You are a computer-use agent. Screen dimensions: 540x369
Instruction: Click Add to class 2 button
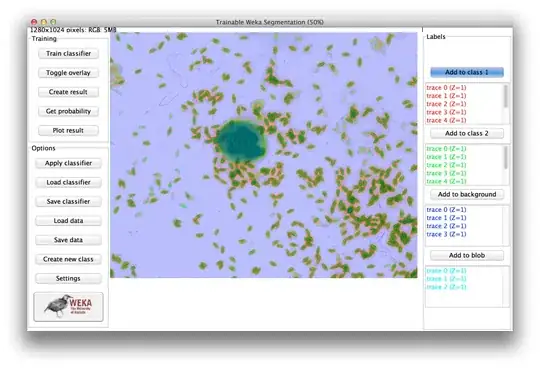pos(467,133)
